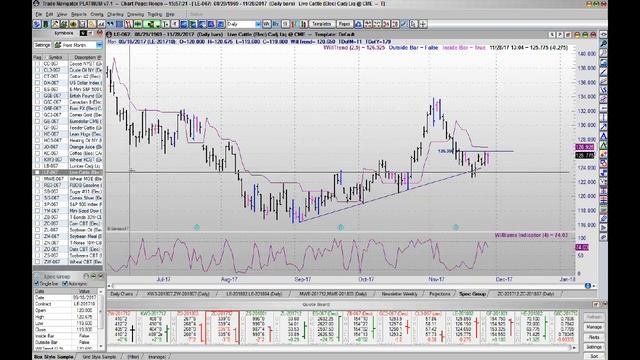This screenshot has height=360, width=640.
Task: Click the teal event marker below November bars
Action: tap(456, 227)
